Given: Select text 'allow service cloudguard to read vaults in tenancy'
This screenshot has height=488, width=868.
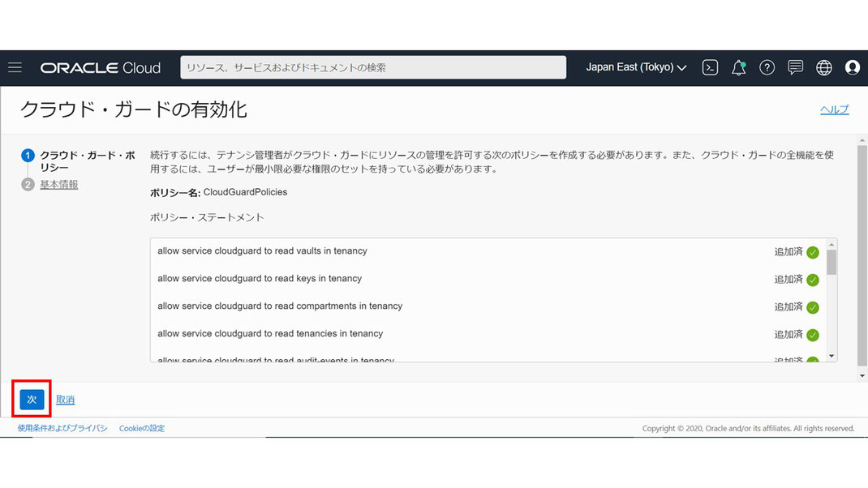Looking at the screenshot, I should tap(262, 251).
